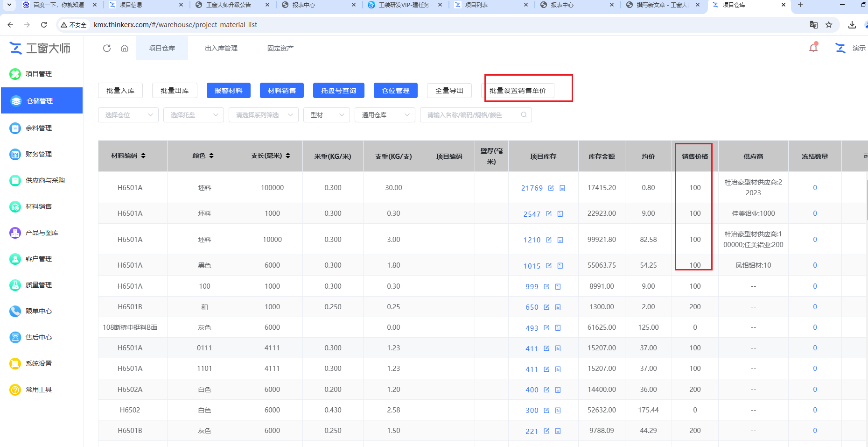Click the blue 托盘号查询 button
Screen dimensions: 868x447
[x=339, y=91]
